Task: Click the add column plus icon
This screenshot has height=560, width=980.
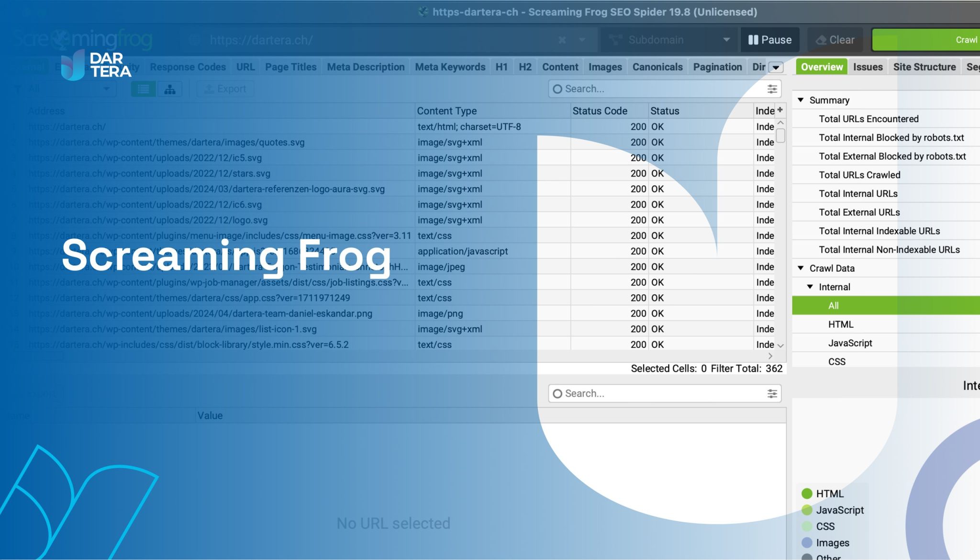Action: 780,110
